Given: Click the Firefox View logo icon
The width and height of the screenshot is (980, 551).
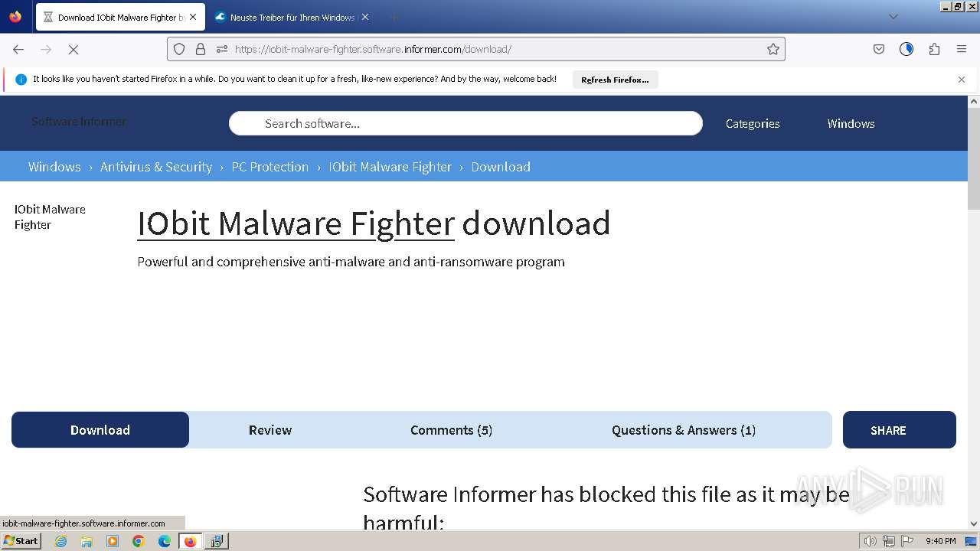Looking at the screenshot, I should (x=15, y=17).
